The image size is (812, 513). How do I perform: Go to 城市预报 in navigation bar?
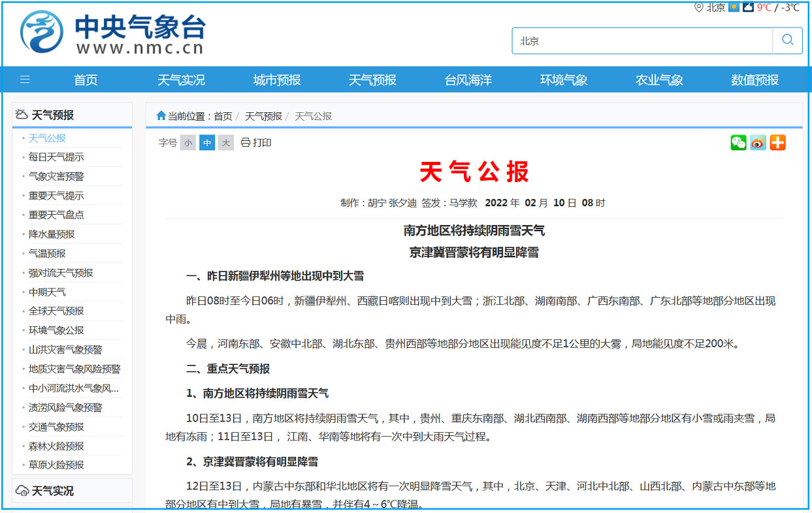[x=277, y=80]
